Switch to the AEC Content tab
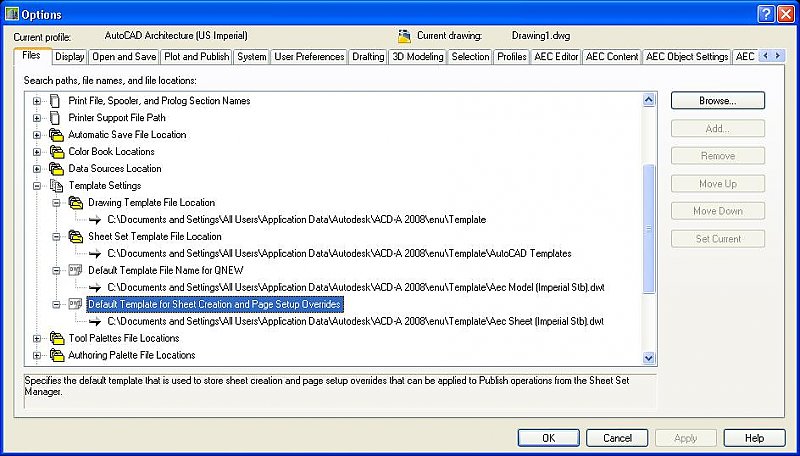This screenshot has height=456, width=800. coord(612,57)
